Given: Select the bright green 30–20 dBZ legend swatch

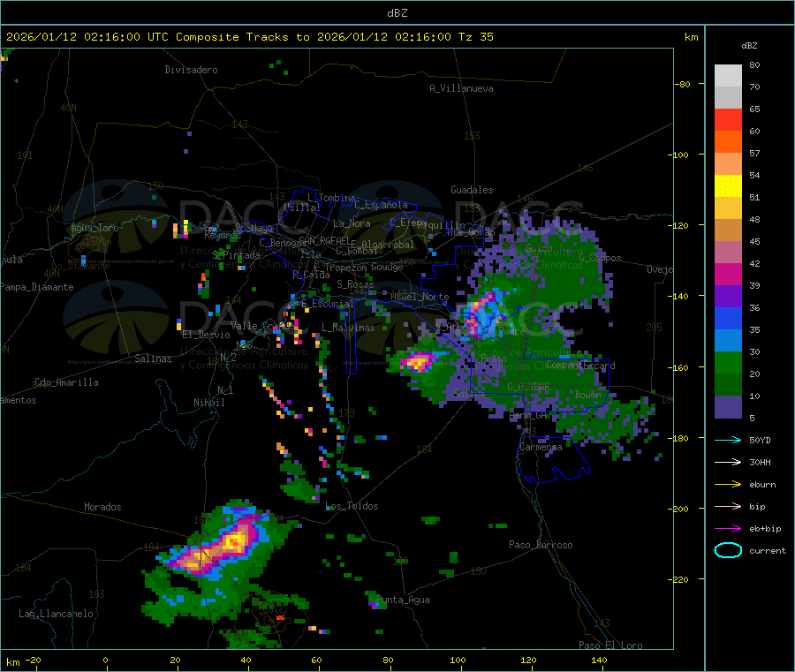Looking at the screenshot, I should click(728, 362).
